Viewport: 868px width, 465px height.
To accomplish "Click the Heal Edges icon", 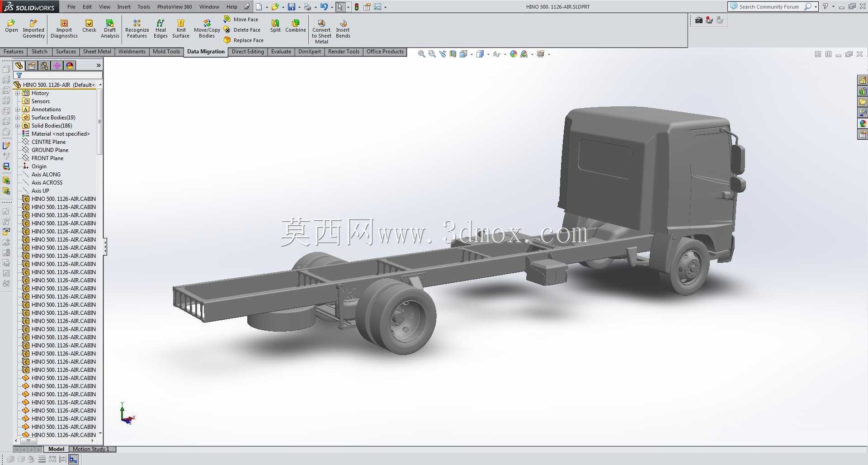I will coord(160,28).
